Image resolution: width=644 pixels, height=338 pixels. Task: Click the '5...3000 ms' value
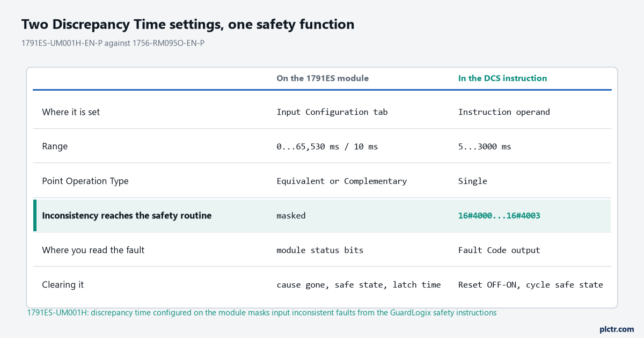pyautogui.click(x=485, y=146)
